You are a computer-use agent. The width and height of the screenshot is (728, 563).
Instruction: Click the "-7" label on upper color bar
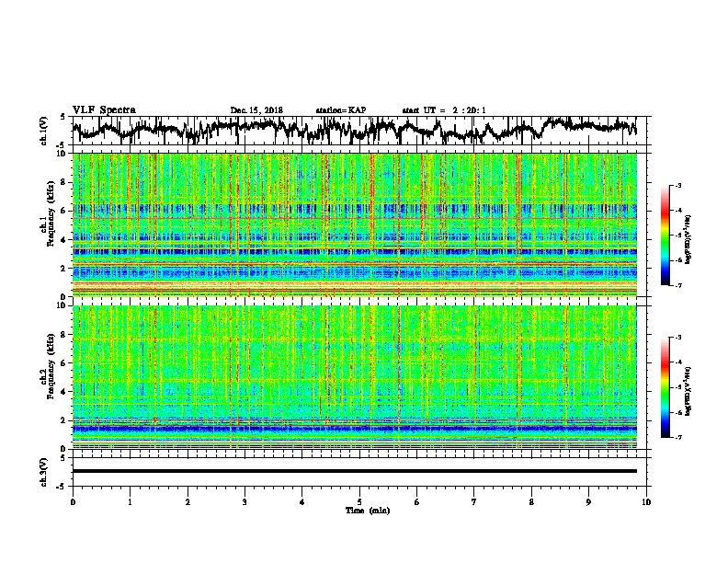coord(677,285)
